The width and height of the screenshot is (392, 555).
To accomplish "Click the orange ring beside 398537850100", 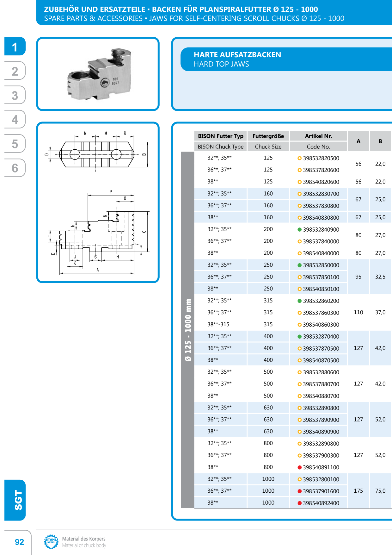I will [299, 277].
